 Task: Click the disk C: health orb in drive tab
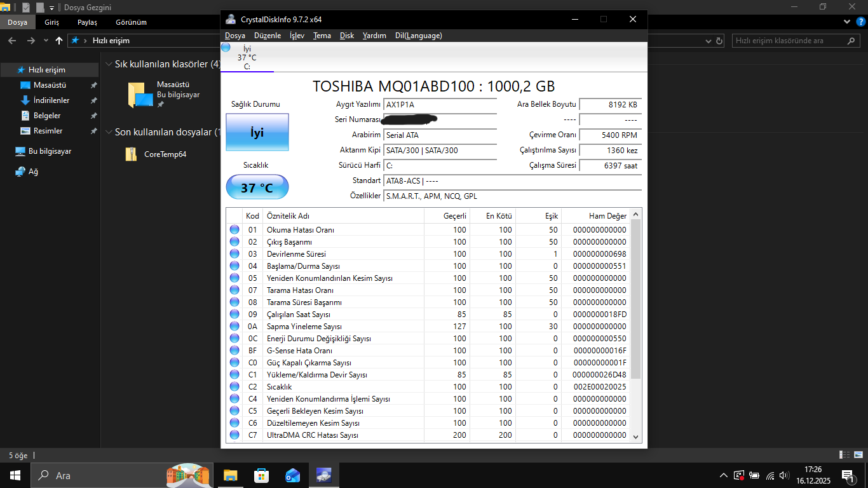(x=226, y=48)
